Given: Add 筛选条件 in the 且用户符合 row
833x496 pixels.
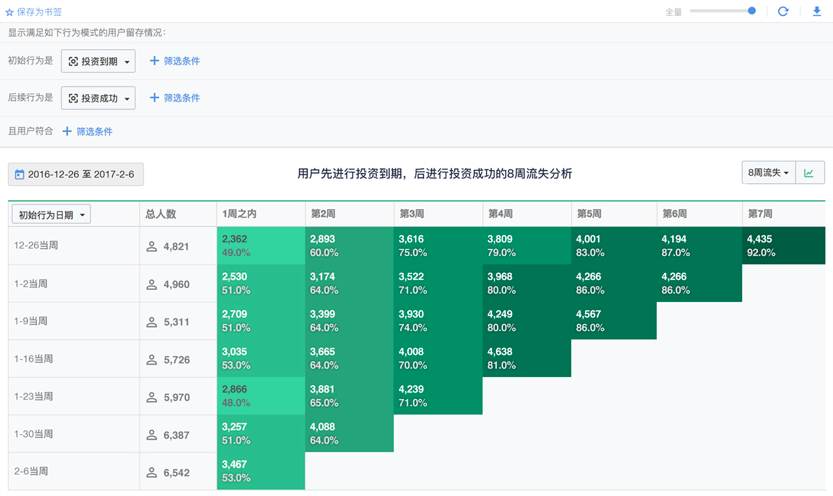Looking at the screenshot, I should [x=88, y=131].
